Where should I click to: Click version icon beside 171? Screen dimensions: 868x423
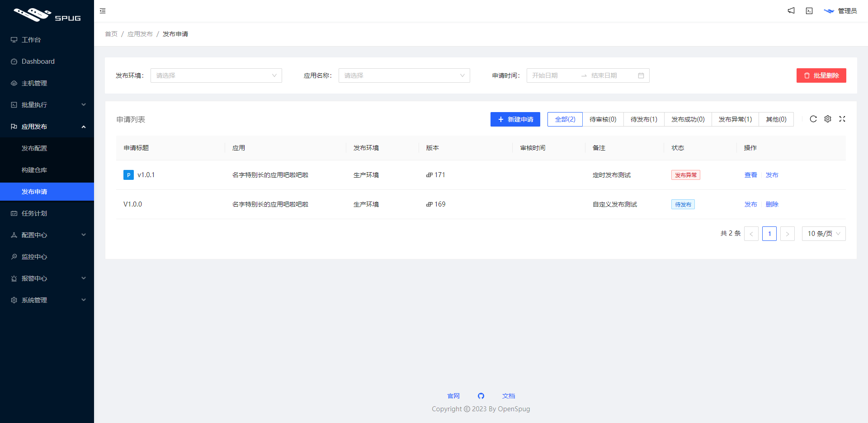point(429,175)
